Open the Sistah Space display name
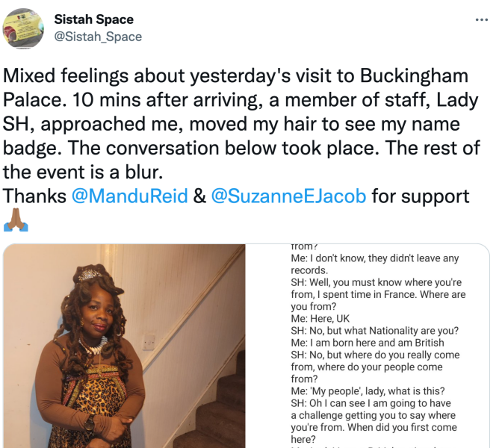Screen dimensions: 502x448 click(94, 19)
